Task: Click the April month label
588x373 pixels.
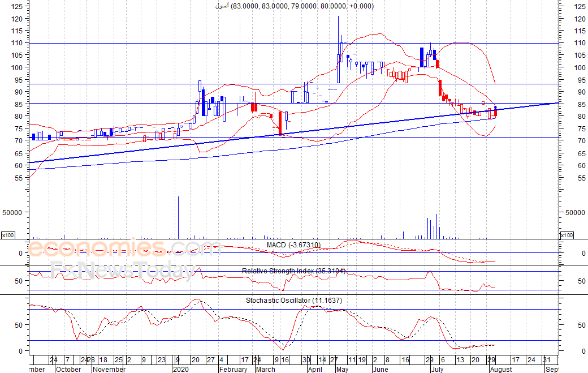Action: [x=315, y=369]
